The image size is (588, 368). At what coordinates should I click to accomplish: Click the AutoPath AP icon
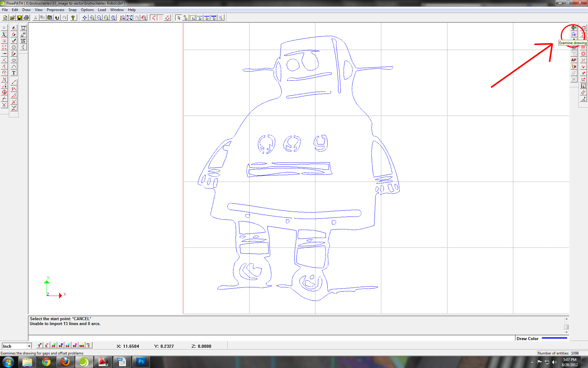click(x=574, y=60)
